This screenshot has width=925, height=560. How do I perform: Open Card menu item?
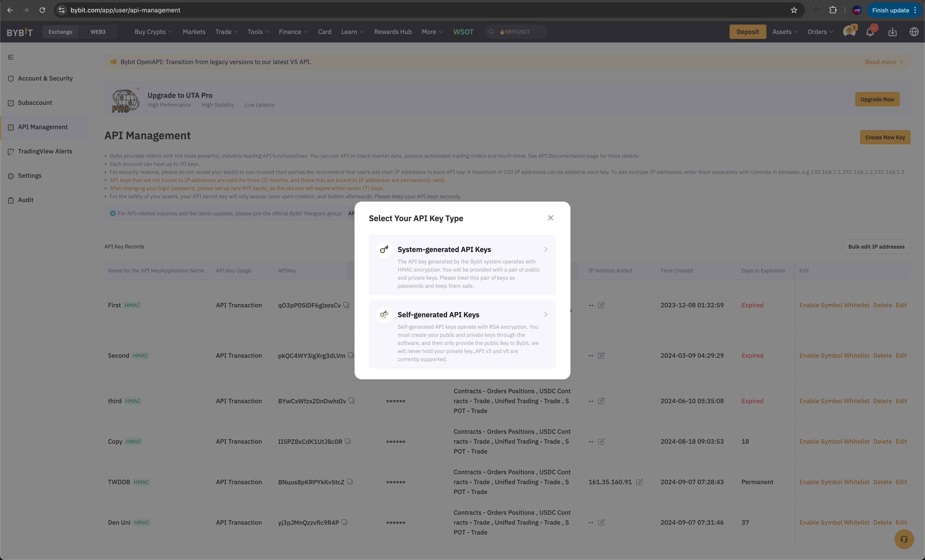(325, 32)
